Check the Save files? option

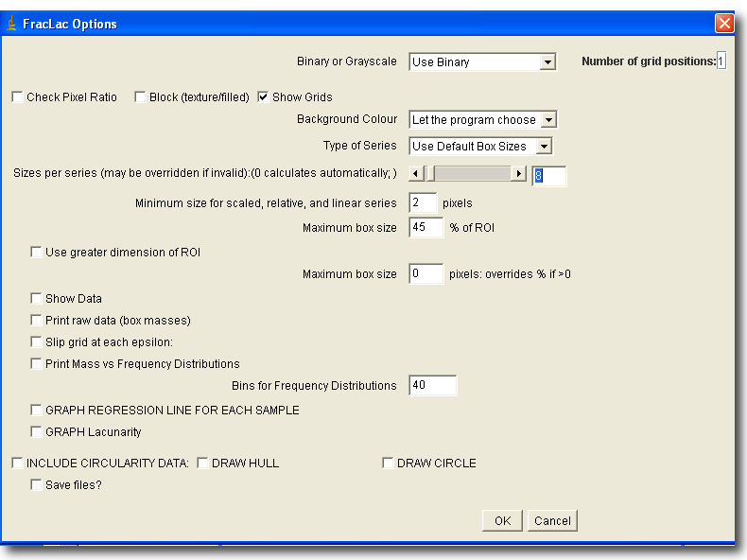[x=36, y=485]
